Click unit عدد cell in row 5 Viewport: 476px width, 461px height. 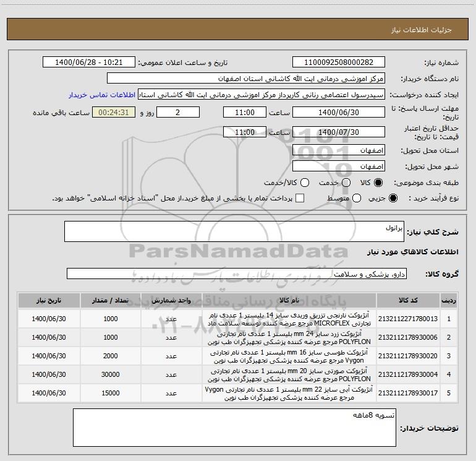coord(171,393)
